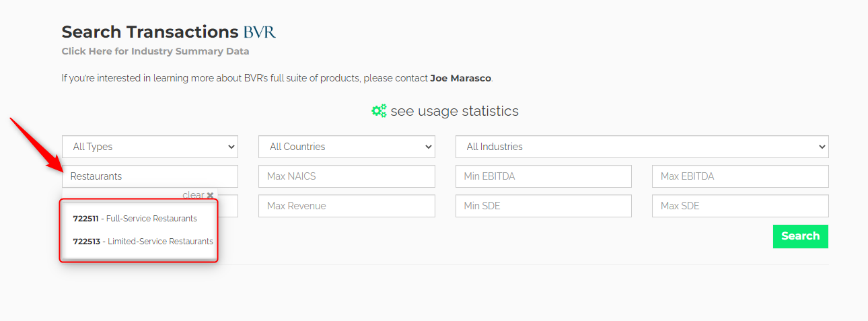The width and height of the screenshot is (868, 321).
Task: Click the BVR logo
Action: pos(260,32)
